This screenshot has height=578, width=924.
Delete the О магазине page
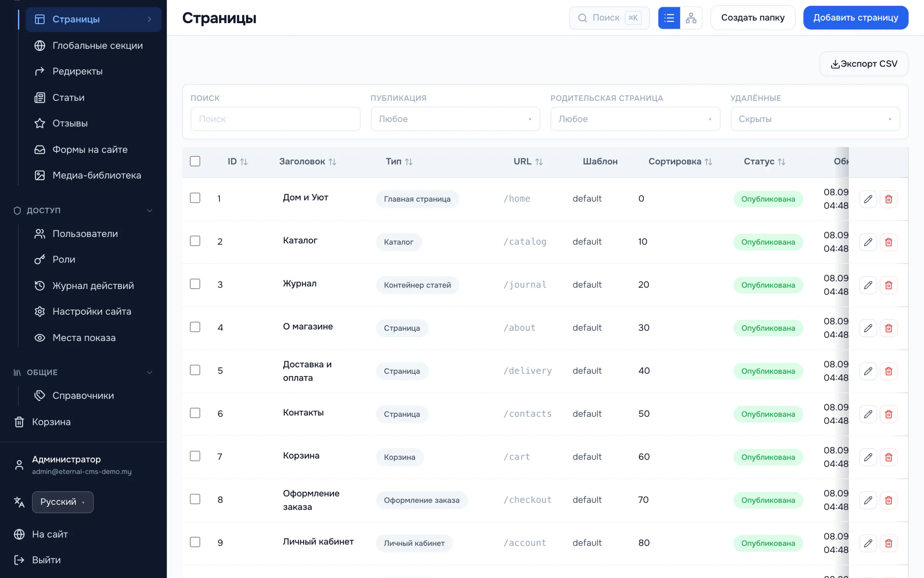coord(889,328)
